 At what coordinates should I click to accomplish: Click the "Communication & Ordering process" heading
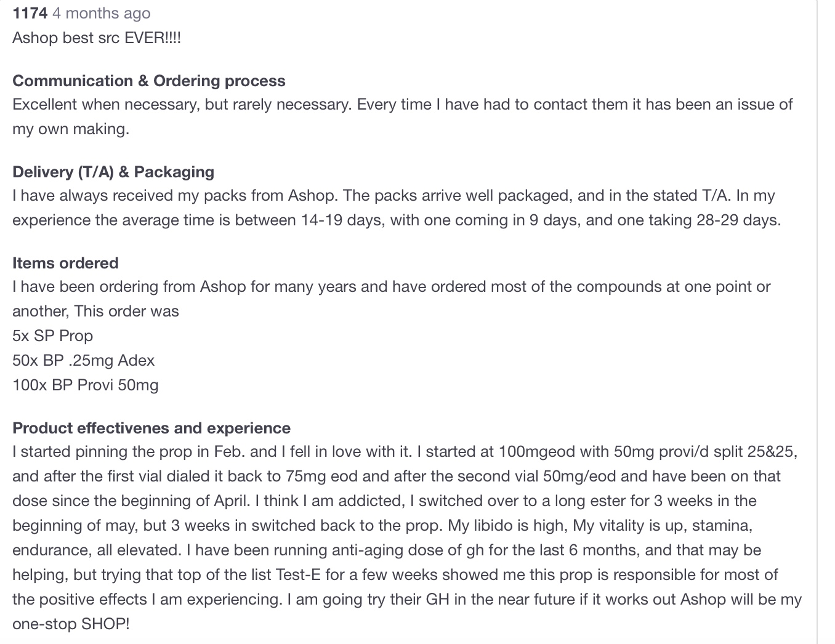click(148, 81)
